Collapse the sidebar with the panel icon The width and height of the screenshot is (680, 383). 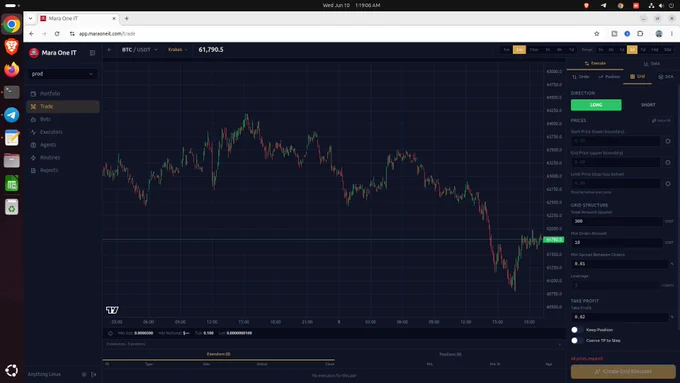coord(92,53)
